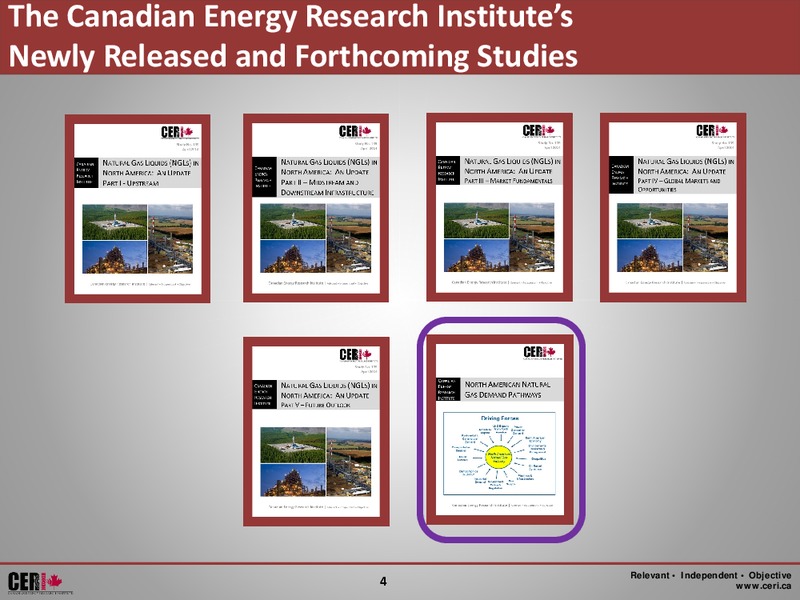Select the 'Part IV - Global Markets and' title text

click(679, 181)
